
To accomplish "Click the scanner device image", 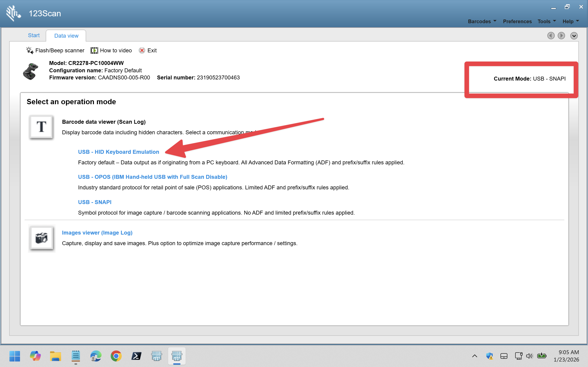I will [31, 71].
